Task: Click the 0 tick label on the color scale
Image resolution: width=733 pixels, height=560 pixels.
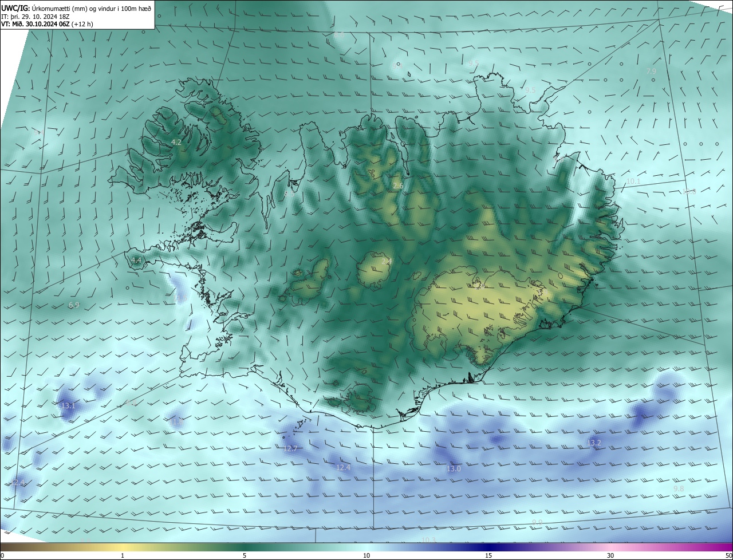Action: point(2,556)
